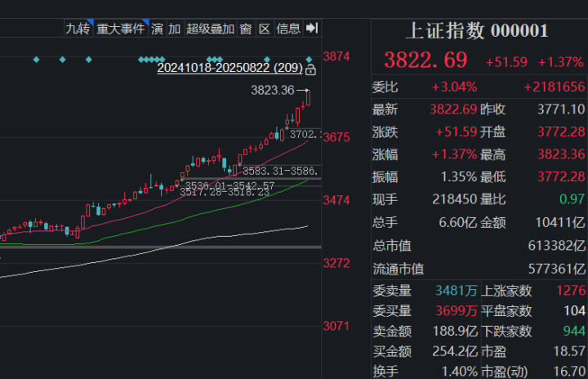This screenshot has height=379, width=588.
Task: Open the 重大事件 button
Action: 121,29
